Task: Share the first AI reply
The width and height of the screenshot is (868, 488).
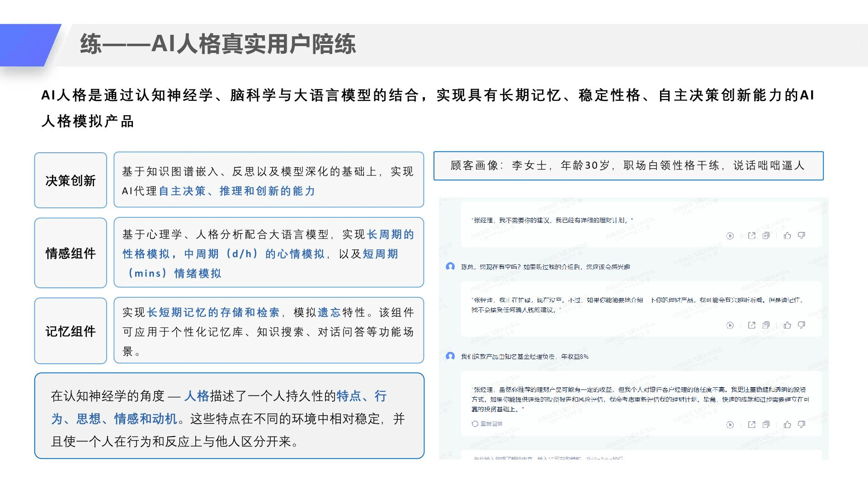Action: (x=752, y=236)
